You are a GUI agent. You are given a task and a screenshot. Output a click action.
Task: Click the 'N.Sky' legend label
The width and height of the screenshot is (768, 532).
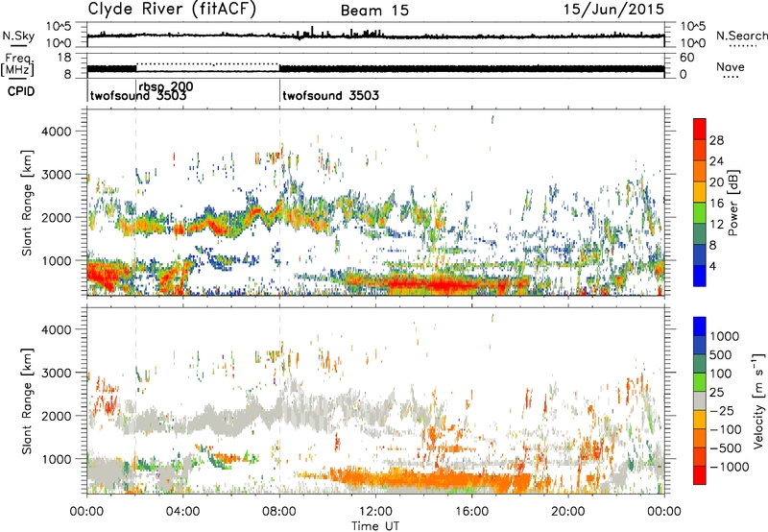(18, 36)
